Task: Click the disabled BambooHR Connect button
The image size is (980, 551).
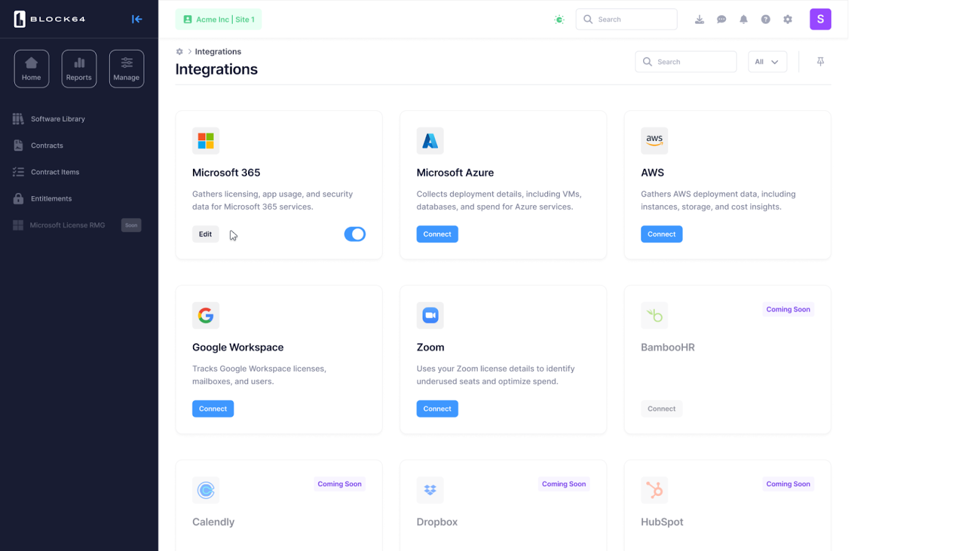Action: tap(661, 408)
